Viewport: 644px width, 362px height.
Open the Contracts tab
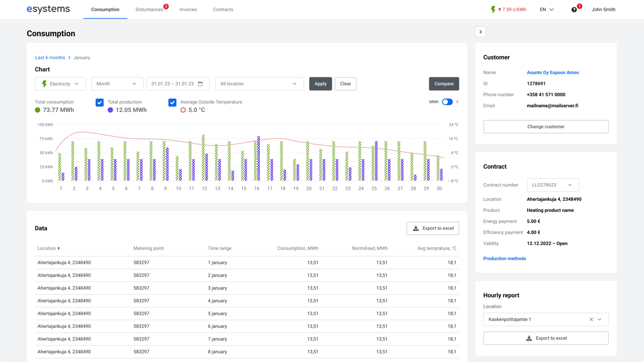[223, 10]
